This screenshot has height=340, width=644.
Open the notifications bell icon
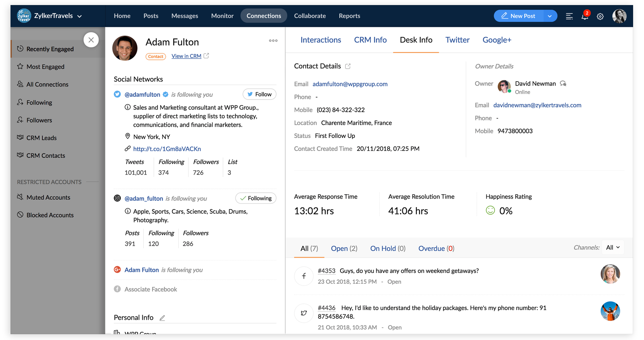coord(584,16)
